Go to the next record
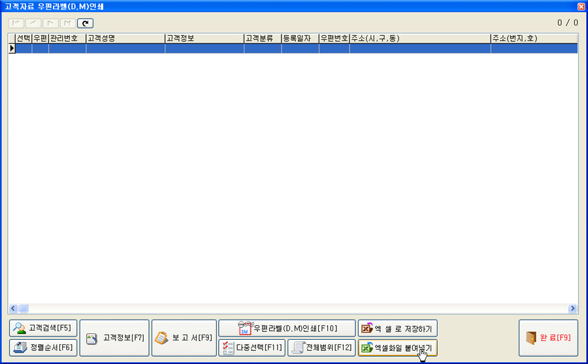This screenshot has width=588, height=364. pyautogui.click(x=50, y=24)
